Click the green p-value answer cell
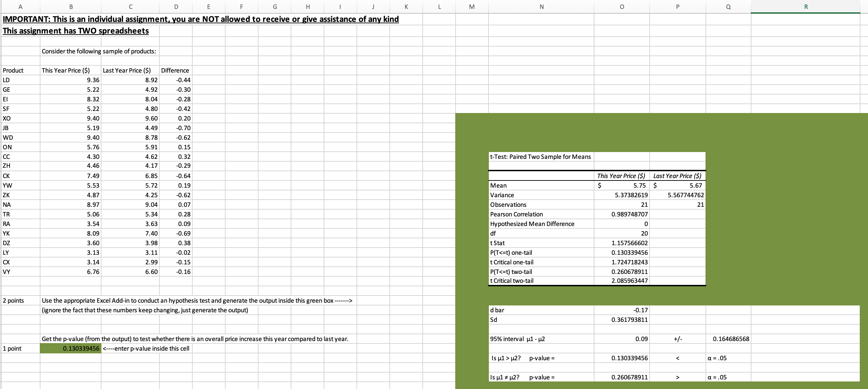868x389 pixels. [x=71, y=349]
